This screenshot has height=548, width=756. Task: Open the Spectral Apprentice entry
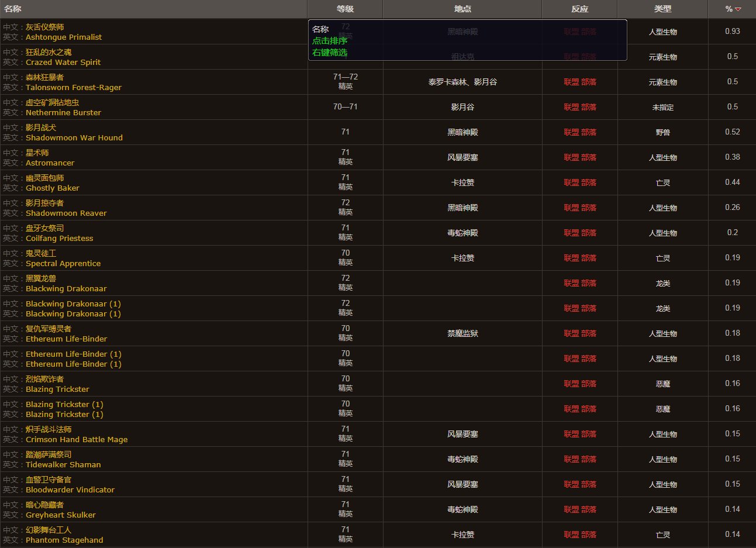(63, 263)
